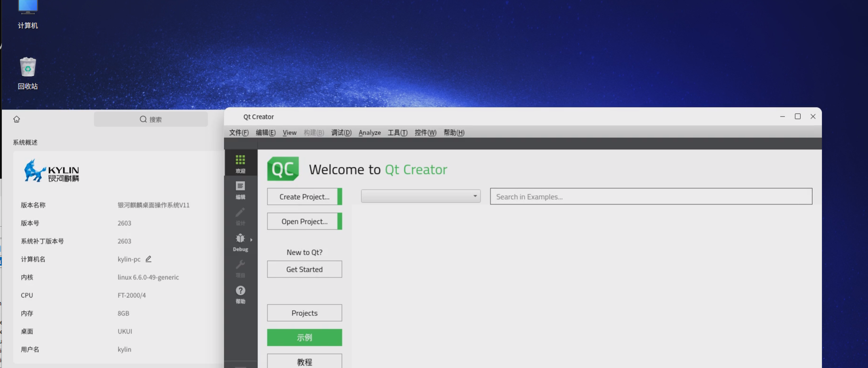The height and width of the screenshot is (368, 868).
Task: Click the 银河麒麟桌面操作系统V11 version name
Action: 154,205
